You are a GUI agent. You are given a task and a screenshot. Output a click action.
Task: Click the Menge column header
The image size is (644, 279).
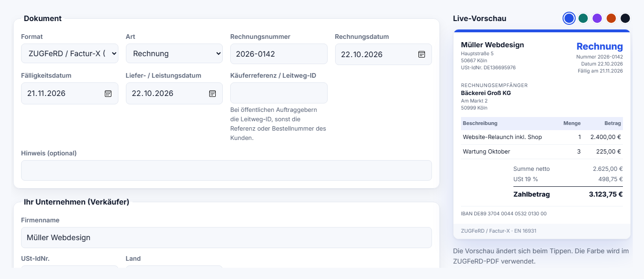click(572, 123)
